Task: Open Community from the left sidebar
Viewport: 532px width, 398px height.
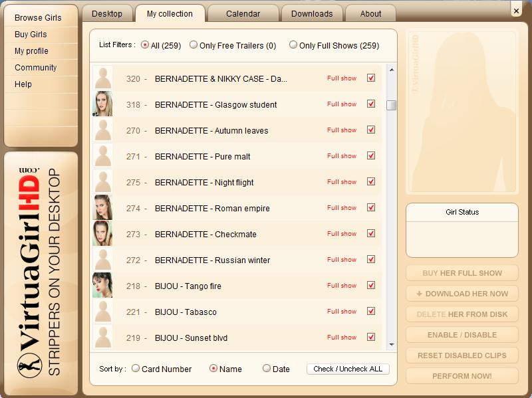Action: point(36,68)
